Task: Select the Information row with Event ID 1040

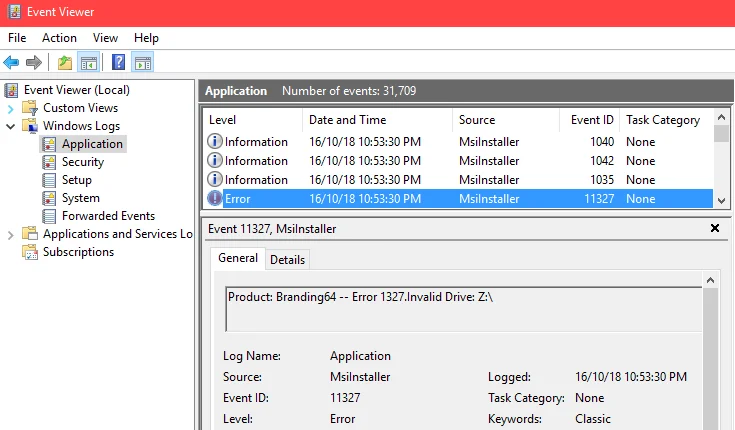Action: click(459, 142)
